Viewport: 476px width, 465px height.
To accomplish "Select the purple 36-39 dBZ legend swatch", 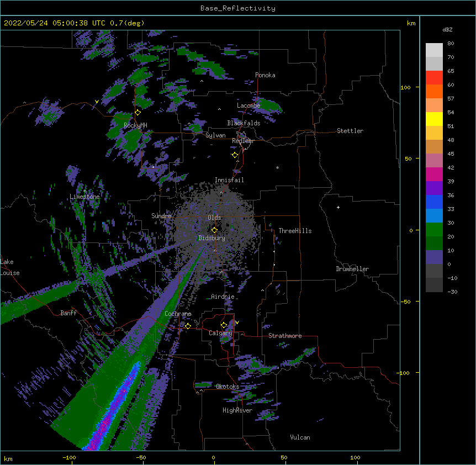I will tap(434, 188).
